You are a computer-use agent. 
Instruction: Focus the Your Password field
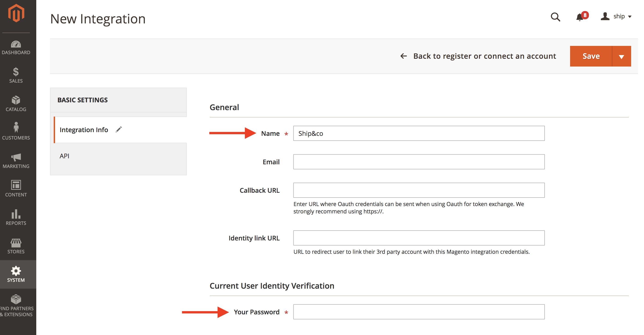pos(419,312)
